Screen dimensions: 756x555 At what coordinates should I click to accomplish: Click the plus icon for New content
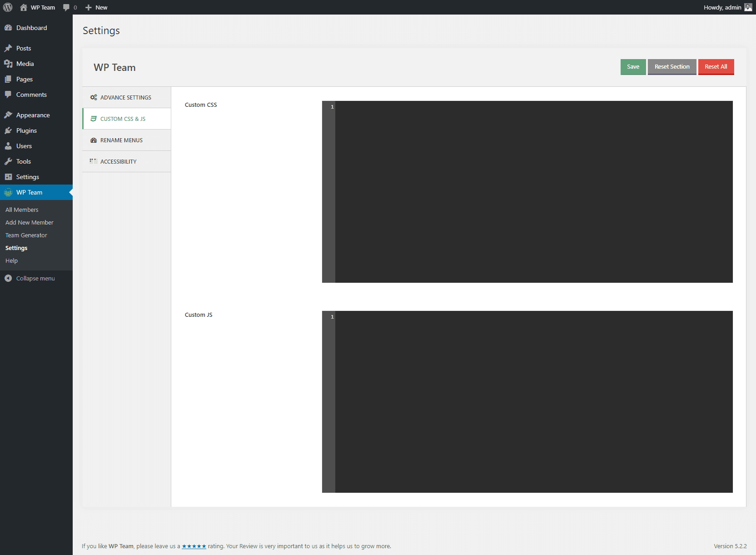[x=89, y=7]
